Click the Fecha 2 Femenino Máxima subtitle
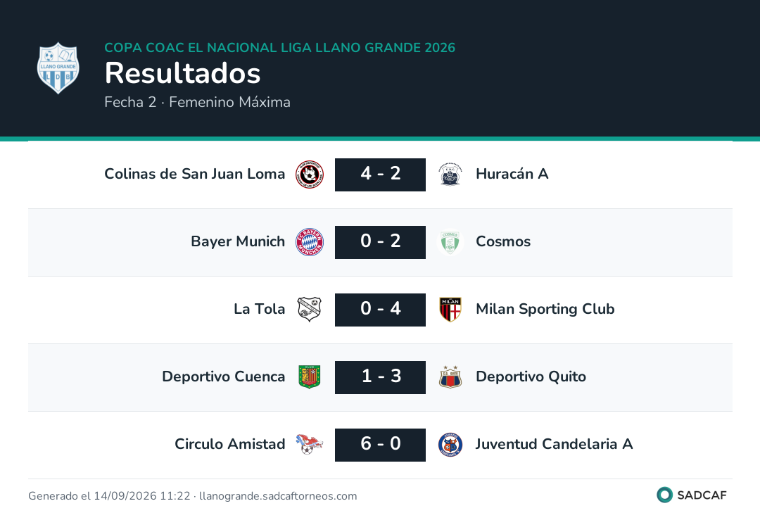Image resolution: width=760 pixels, height=532 pixels. 197,102
